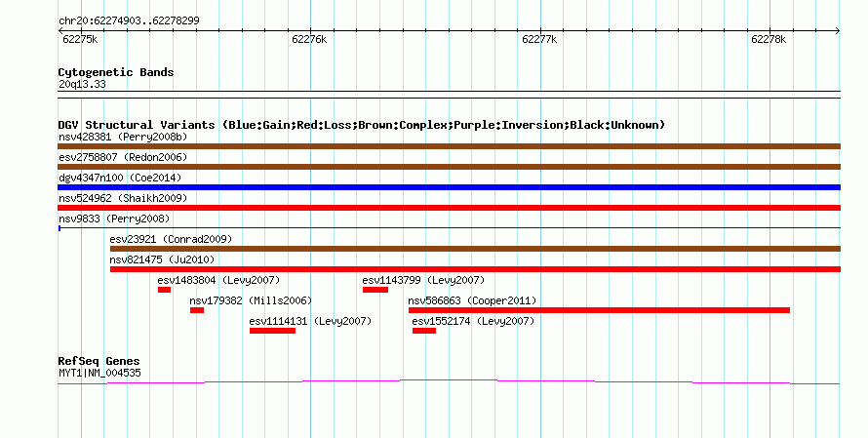Click the DGV Structural Variants track title
Viewport: 868px width, 438px height.
[362, 125]
